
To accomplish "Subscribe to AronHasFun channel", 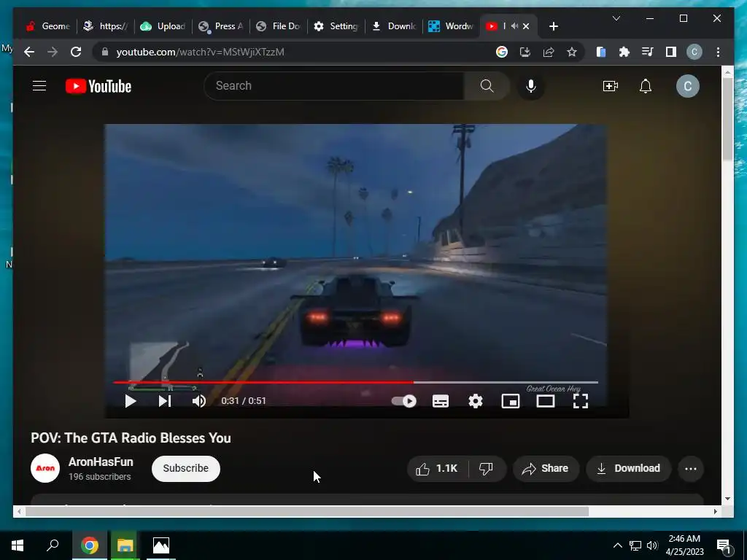I will tap(186, 469).
